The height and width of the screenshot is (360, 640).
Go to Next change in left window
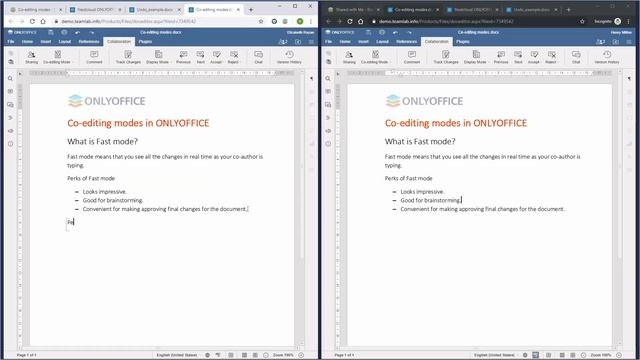pyautogui.click(x=200, y=57)
